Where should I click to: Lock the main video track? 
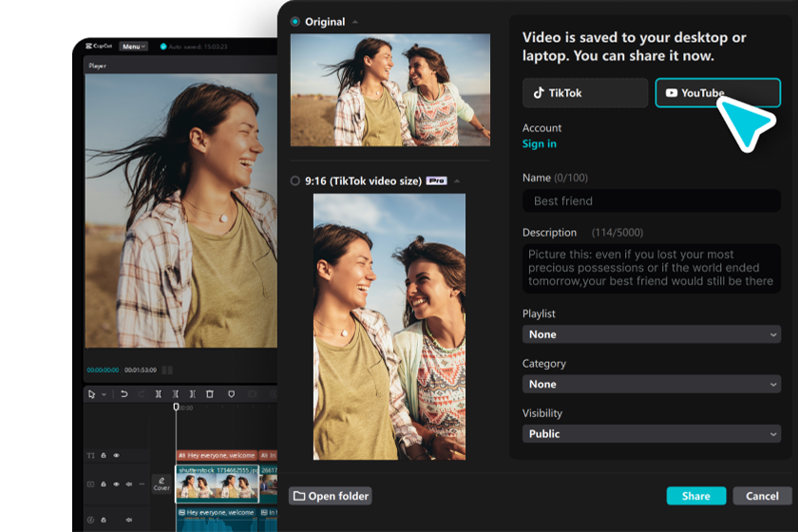click(x=104, y=484)
